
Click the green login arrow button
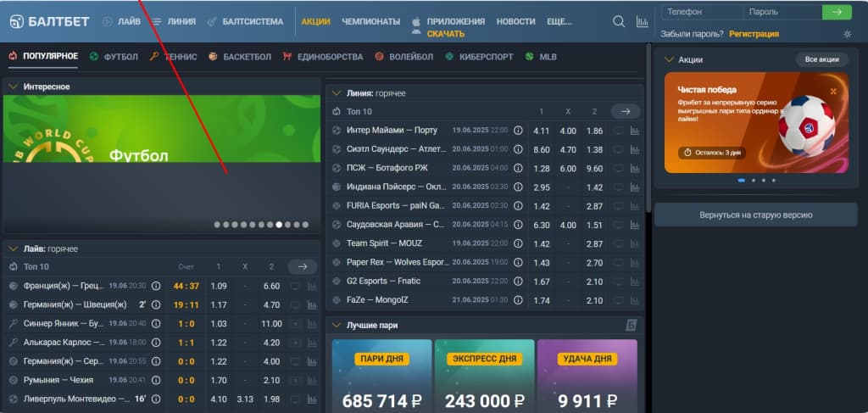point(837,12)
